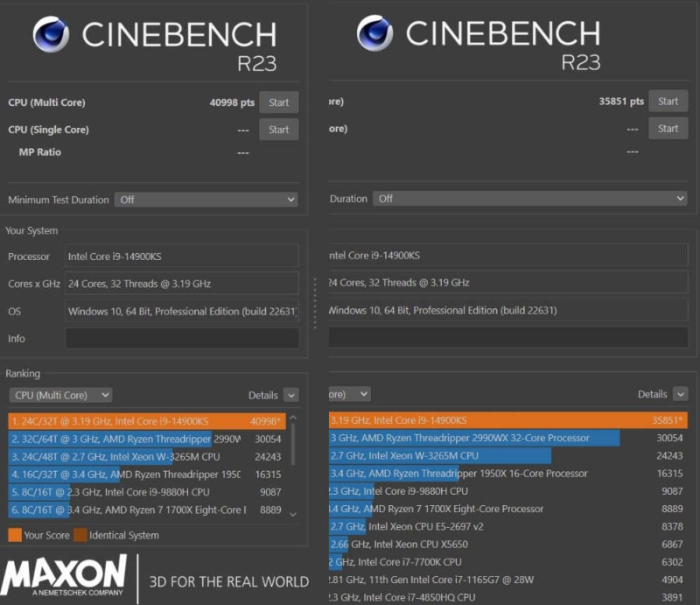Open the left Minimum Test Duration dropdown
Viewport: 700px width, 605px height.
click(206, 200)
